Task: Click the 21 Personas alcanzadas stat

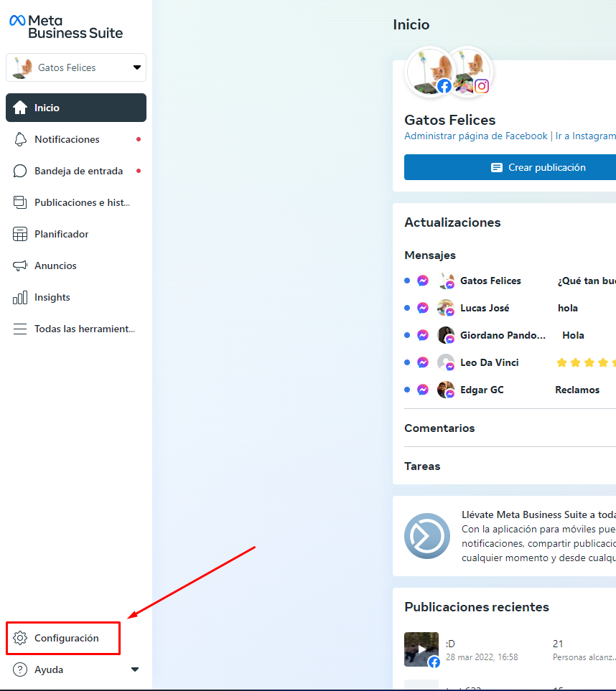Action: [584, 650]
